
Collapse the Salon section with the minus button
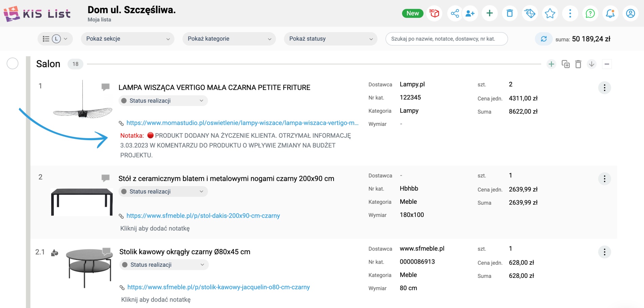click(x=607, y=64)
